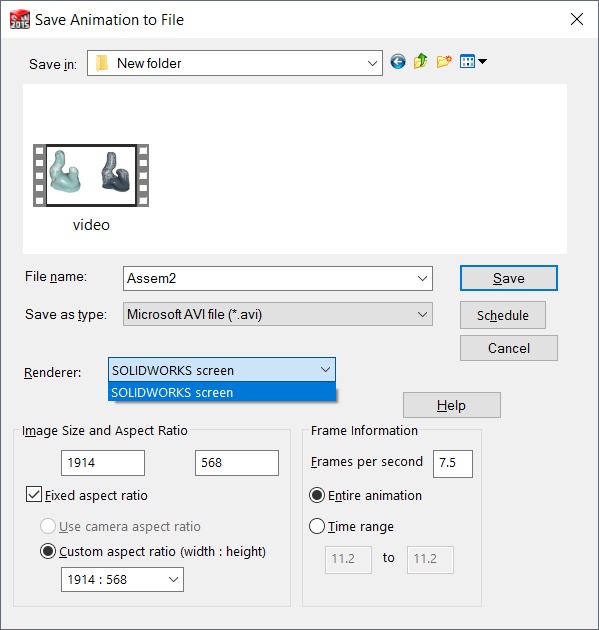Image resolution: width=599 pixels, height=630 pixels.
Task: Click the View menu dropdown arrow
Action: pyautogui.click(x=482, y=61)
